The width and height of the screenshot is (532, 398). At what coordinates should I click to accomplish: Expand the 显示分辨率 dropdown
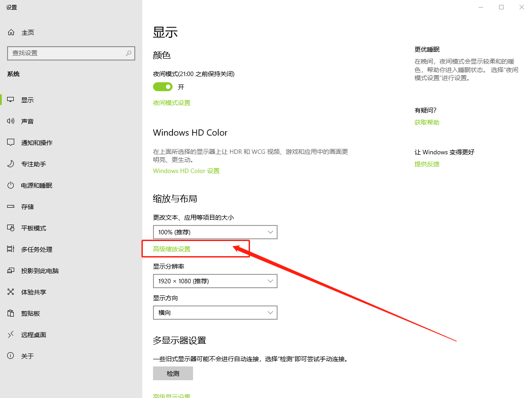click(x=215, y=281)
